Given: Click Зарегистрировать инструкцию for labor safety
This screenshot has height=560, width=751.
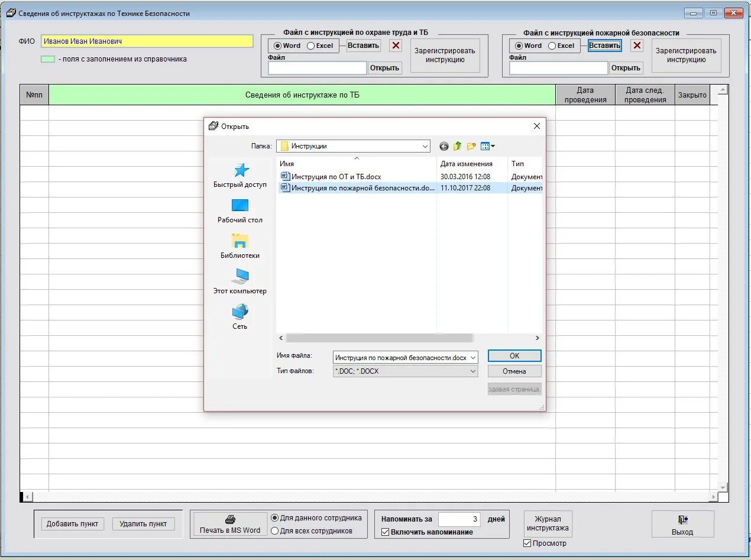Looking at the screenshot, I should [445, 56].
